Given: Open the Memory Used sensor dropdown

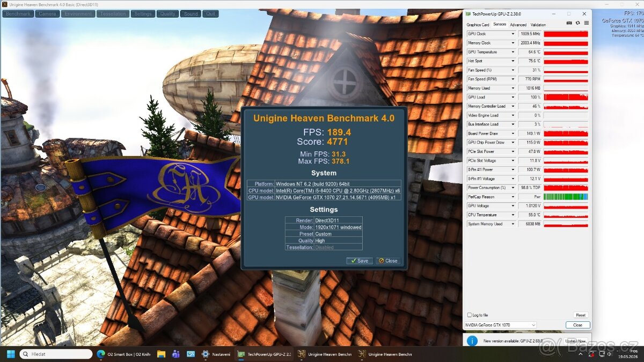Looking at the screenshot, I should [x=513, y=88].
